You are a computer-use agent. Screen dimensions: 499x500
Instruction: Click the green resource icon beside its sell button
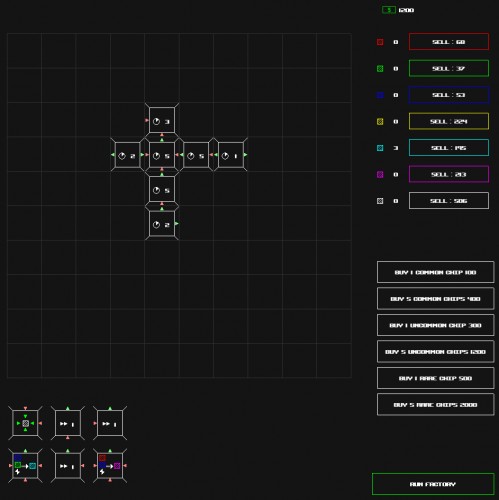tap(380, 69)
